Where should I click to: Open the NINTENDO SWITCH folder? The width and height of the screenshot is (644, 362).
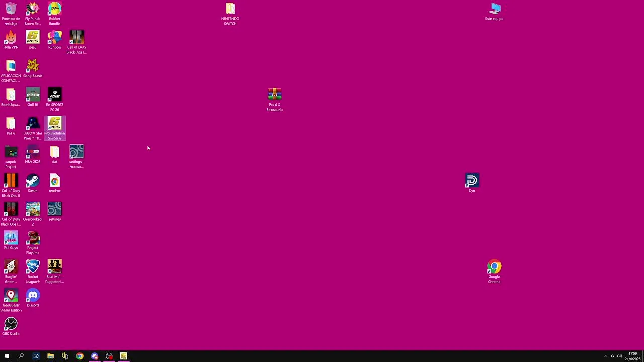pyautogui.click(x=230, y=14)
